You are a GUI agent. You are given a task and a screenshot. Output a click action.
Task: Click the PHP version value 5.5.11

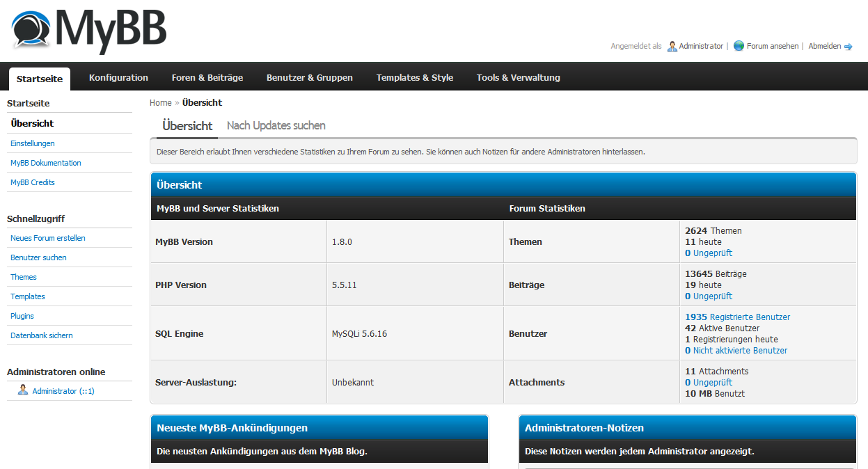[345, 285]
